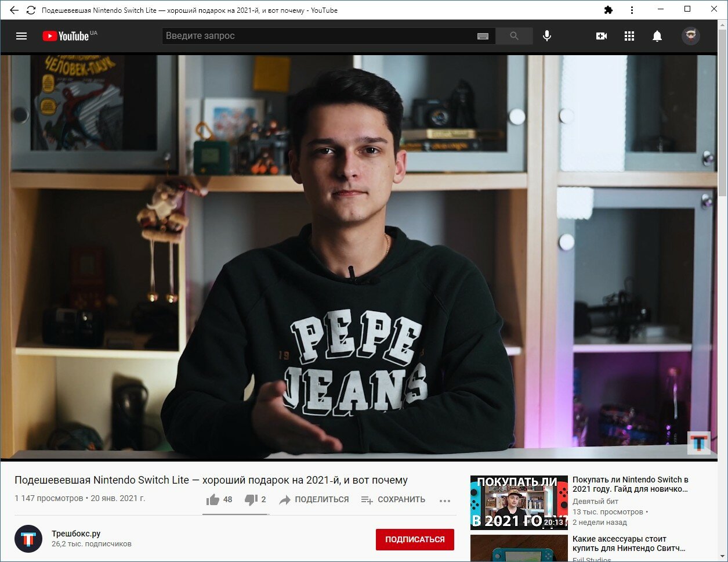Click the magnifier search button

514,36
